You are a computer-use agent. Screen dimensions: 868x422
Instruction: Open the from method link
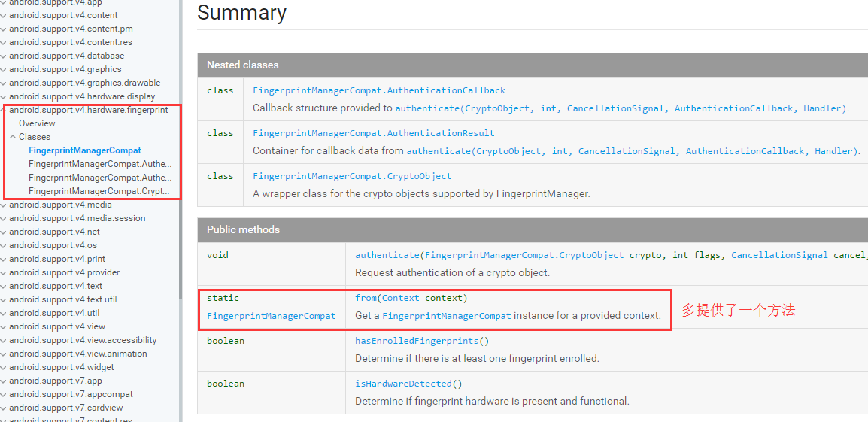click(366, 298)
